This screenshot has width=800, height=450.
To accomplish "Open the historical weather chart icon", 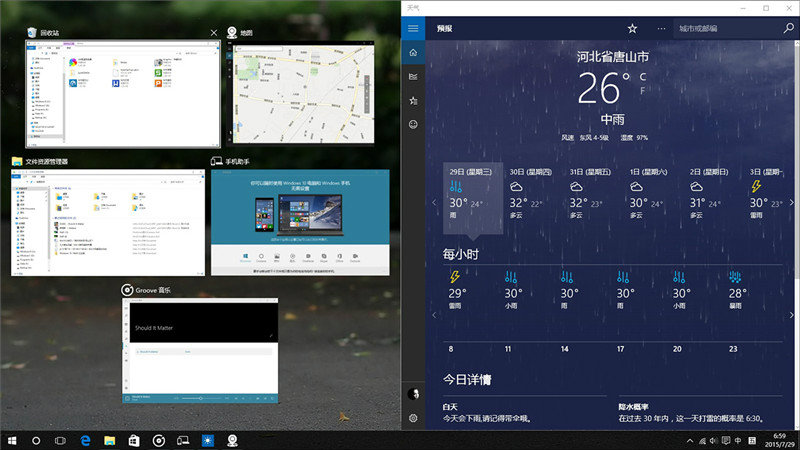I will 412,76.
